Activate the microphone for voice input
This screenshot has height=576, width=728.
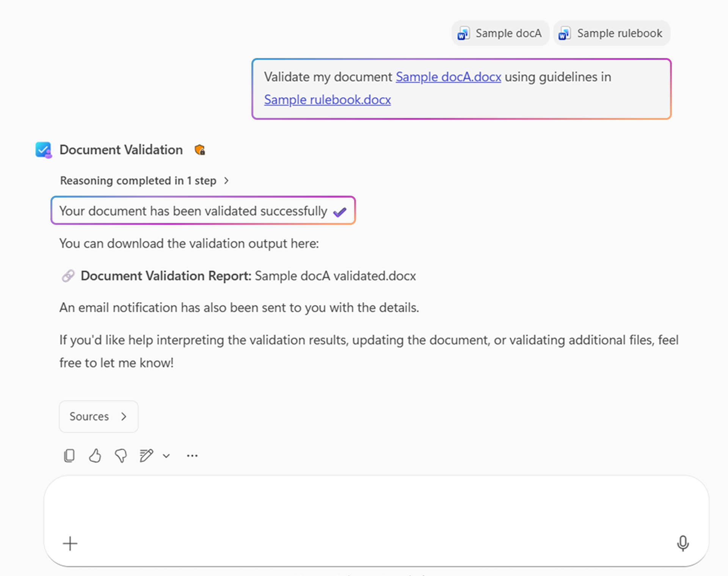682,543
